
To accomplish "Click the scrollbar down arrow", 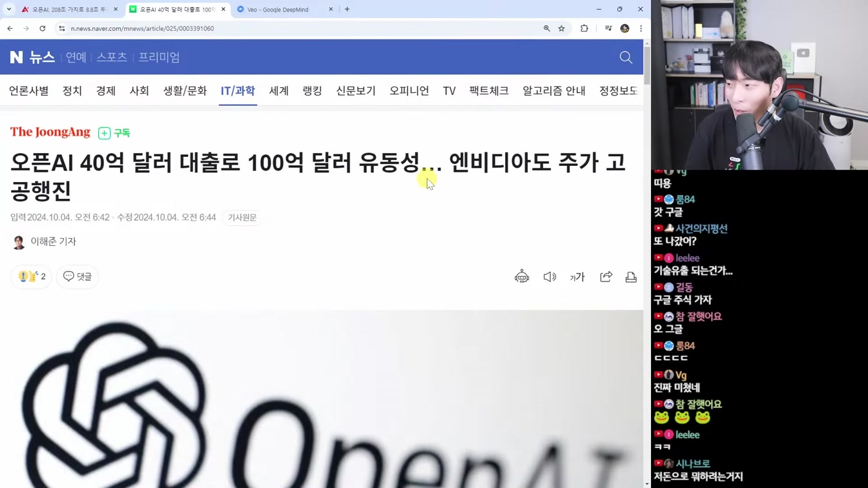I will 647,483.
